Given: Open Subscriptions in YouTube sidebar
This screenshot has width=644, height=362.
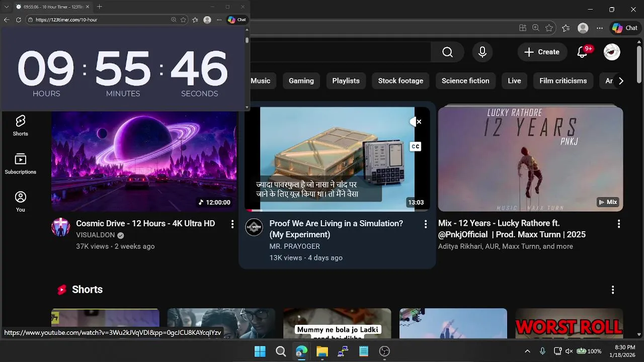Looking at the screenshot, I should (21, 164).
